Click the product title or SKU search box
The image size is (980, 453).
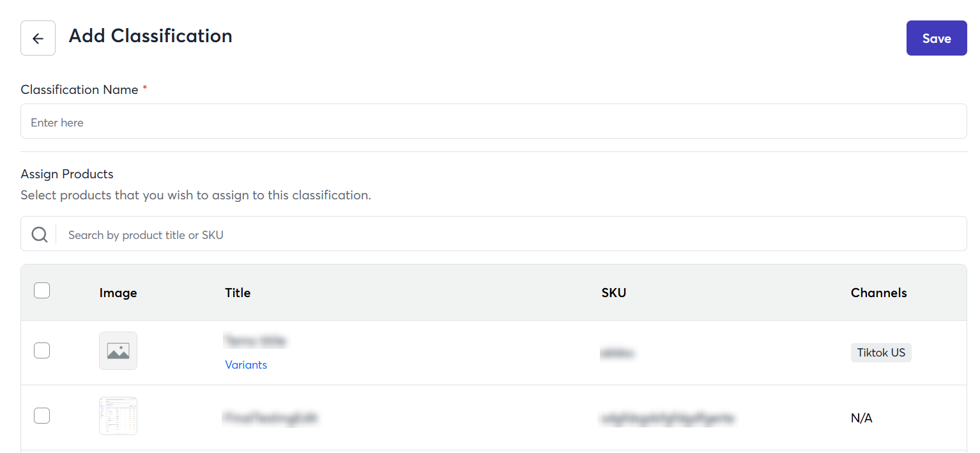[x=511, y=234]
